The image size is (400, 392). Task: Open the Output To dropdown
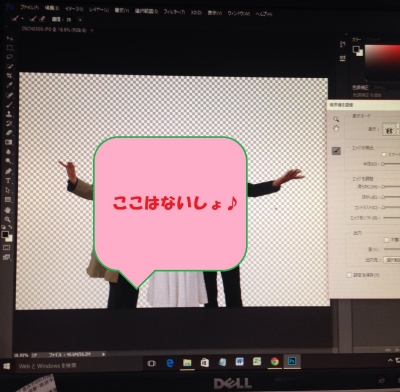coord(392,260)
